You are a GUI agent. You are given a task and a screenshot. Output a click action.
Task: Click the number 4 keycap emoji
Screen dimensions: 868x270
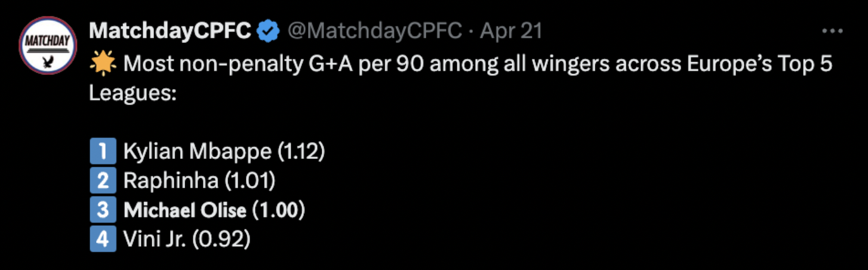click(102, 239)
